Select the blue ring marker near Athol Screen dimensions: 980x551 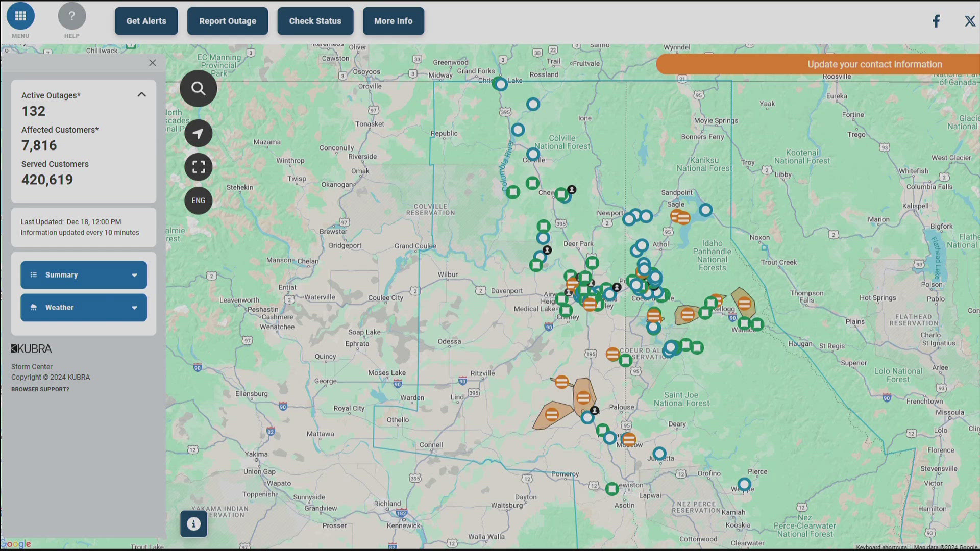coord(642,245)
